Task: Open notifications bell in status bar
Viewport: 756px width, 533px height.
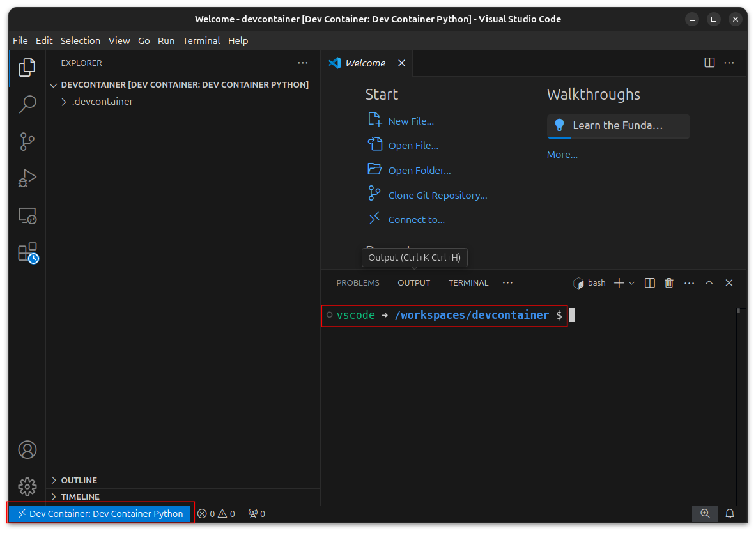Action: pos(730,514)
